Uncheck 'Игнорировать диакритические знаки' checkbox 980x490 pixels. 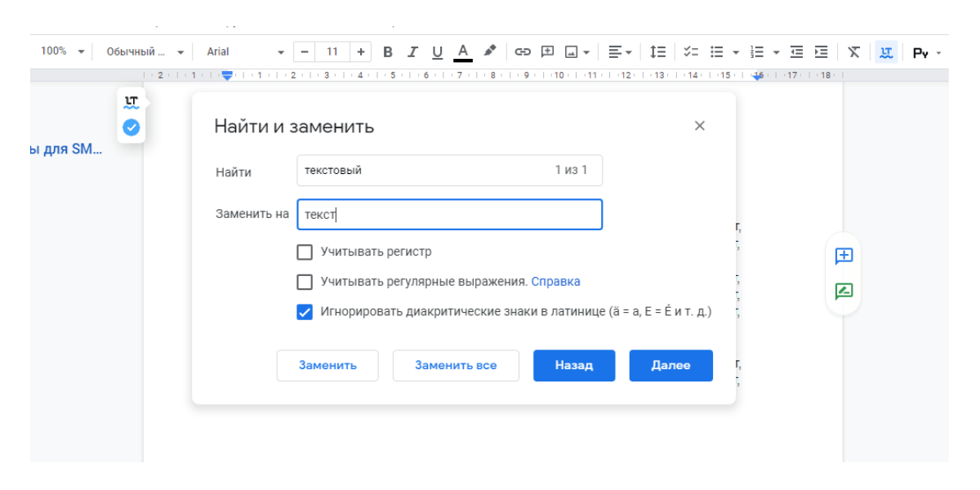305,312
